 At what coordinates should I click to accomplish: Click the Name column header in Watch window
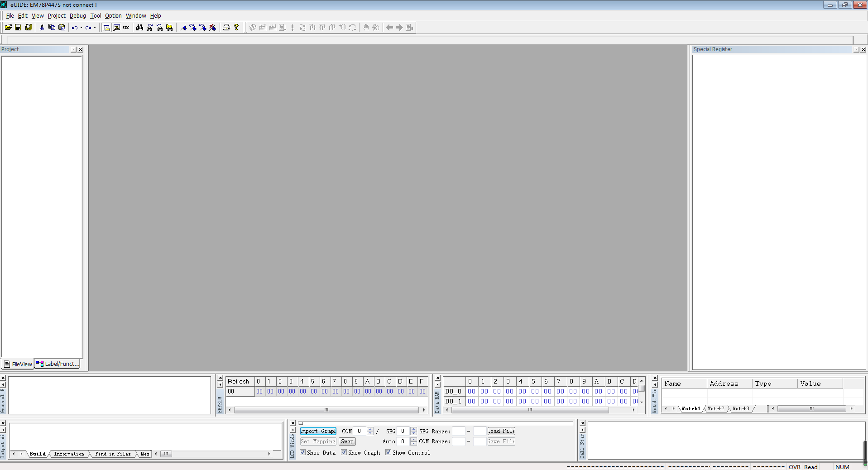(x=684, y=384)
